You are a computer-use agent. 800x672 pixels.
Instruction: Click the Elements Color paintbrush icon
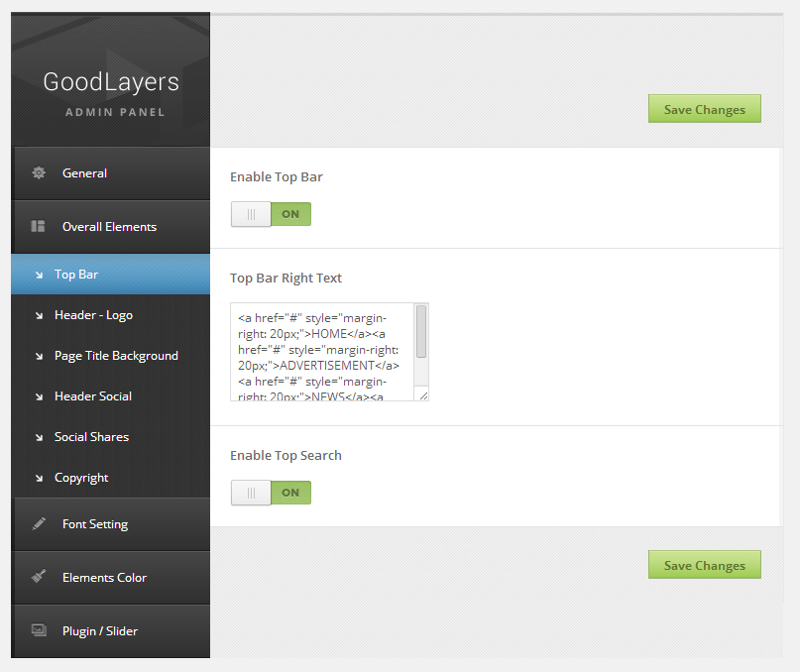point(39,577)
